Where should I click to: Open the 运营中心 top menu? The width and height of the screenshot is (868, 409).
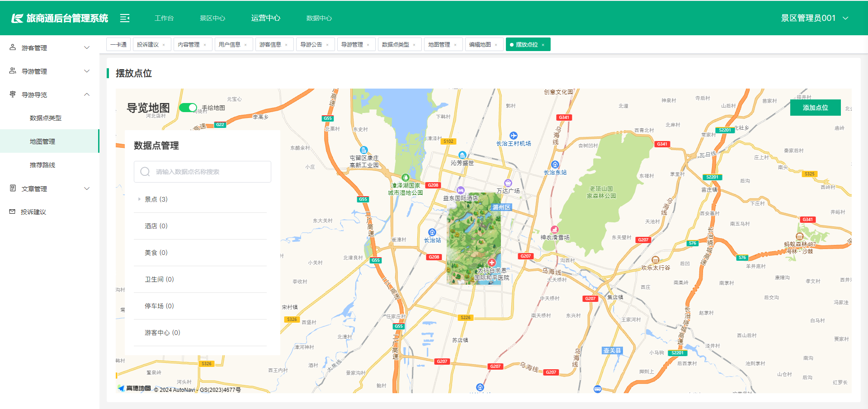pyautogui.click(x=266, y=18)
